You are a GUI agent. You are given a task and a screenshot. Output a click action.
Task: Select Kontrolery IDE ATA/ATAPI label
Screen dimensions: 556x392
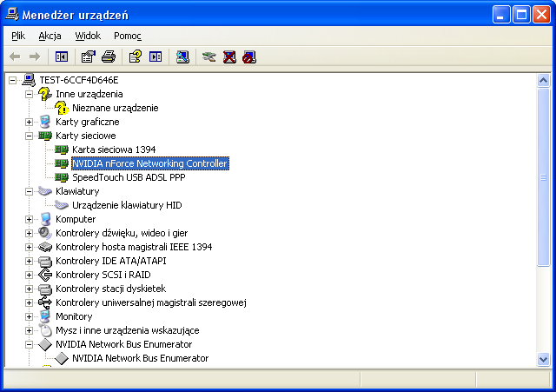point(110,261)
